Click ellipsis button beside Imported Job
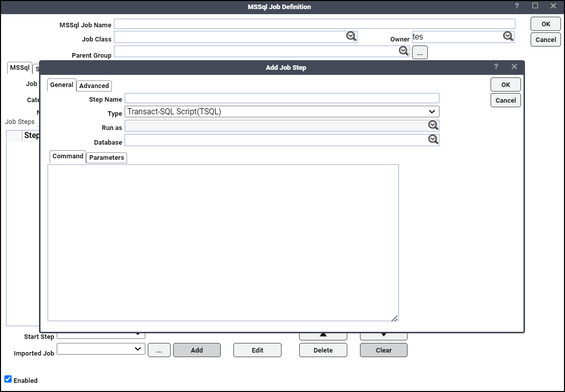 pos(159,350)
